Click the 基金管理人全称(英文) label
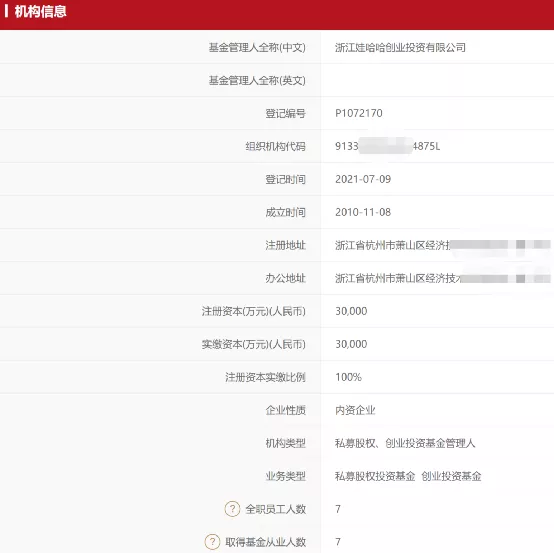 click(257, 81)
